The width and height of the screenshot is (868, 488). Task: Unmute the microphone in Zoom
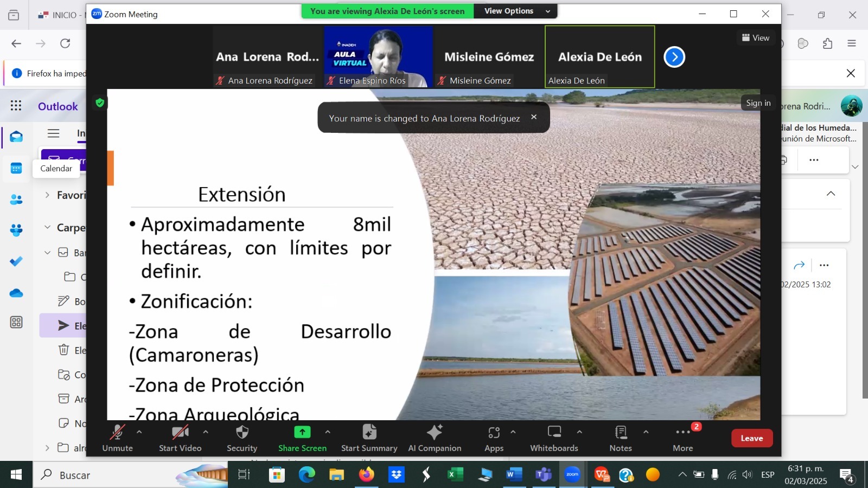coord(117,438)
